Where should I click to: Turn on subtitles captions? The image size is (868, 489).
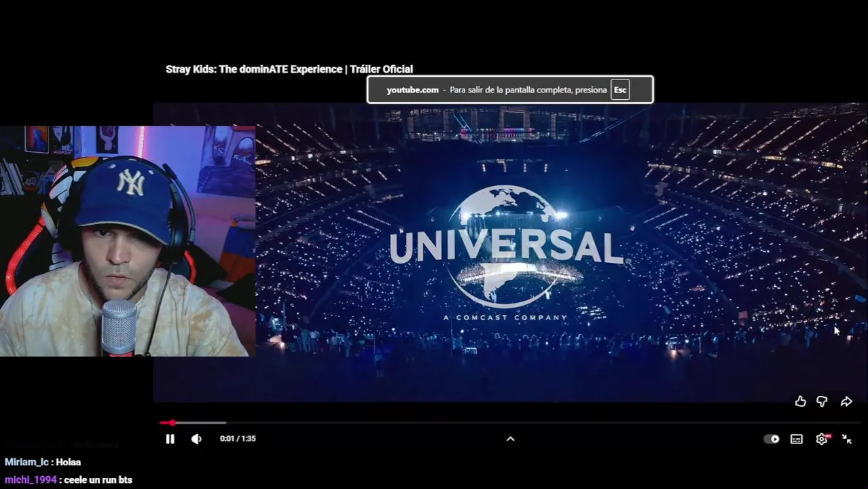click(797, 439)
